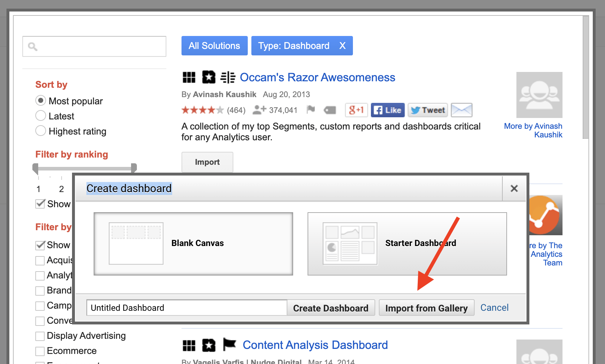The image size is (605, 364).
Task: Toggle the Show checkbox under Filter by ranking
Action: (x=40, y=204)
